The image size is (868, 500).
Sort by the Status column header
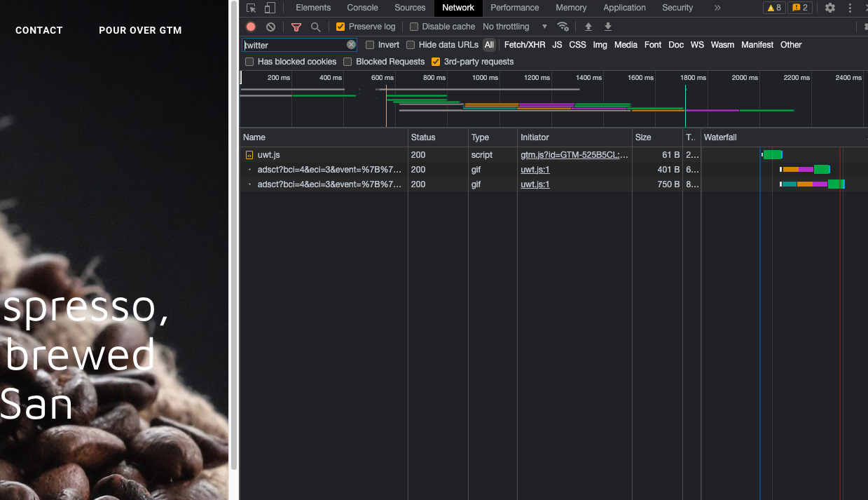pyautogui.click(x=438, y=137)
